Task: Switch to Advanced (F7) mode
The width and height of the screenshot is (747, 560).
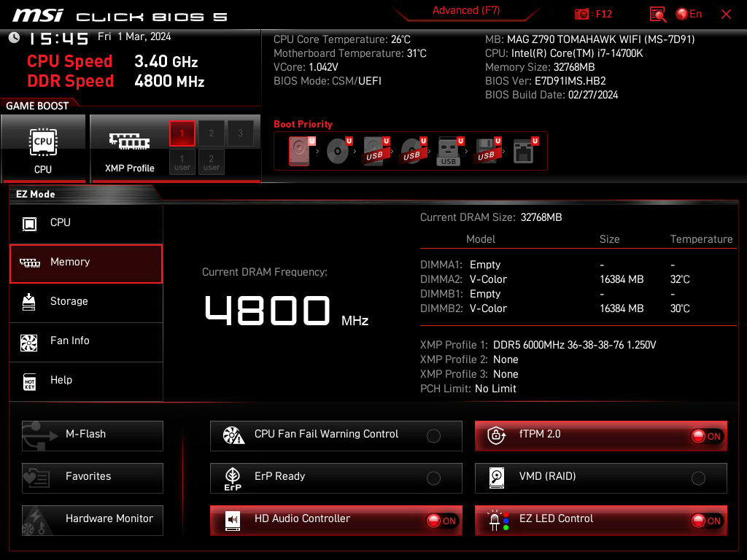Action: tap(466, 10)
